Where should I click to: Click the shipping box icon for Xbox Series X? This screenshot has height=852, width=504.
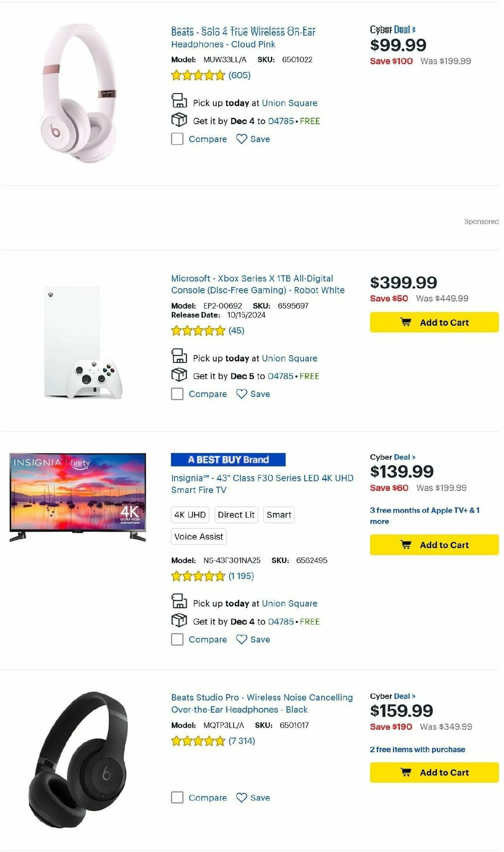tap(179, 376)
